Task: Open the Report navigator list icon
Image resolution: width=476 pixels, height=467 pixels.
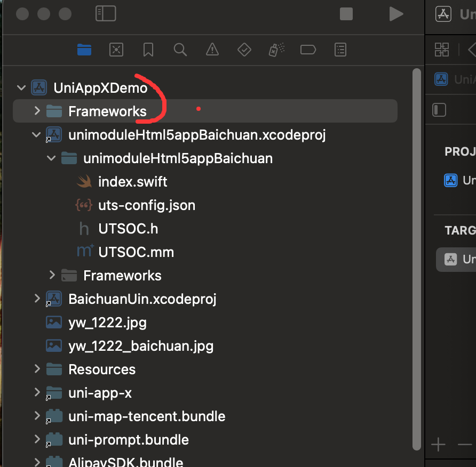Action: [x=340, y=50]
